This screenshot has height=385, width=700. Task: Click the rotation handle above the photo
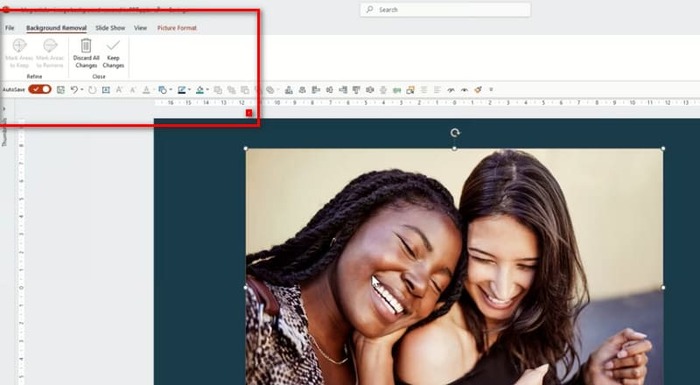pyautogui.click(x=454, y=132)
